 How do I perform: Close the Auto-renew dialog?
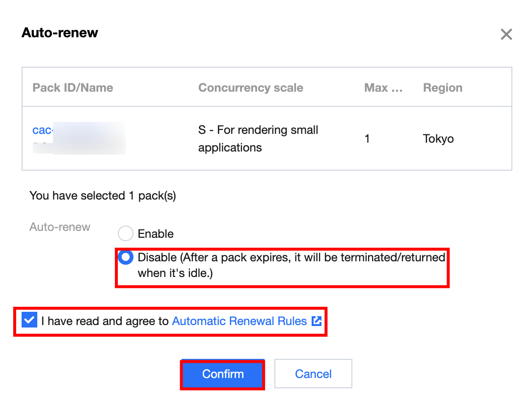click(506, 34)
